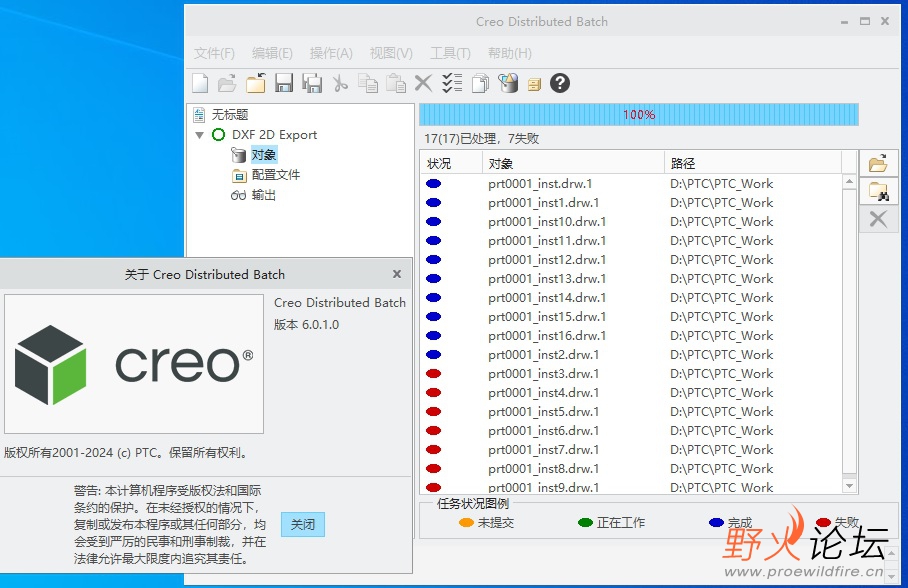Select row prt0001_inst16.drw.1
Image resolution: width=908 pixels, height=588 pixels.
(631, 336)
